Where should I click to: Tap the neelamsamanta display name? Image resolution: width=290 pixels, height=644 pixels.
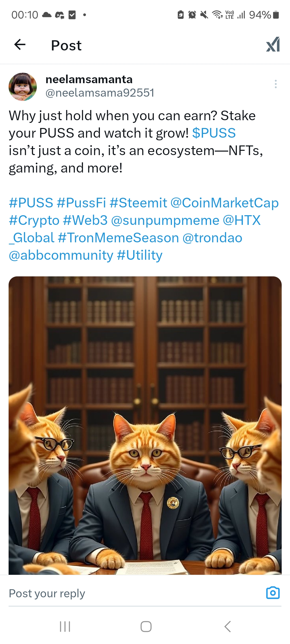coord(89,79)
